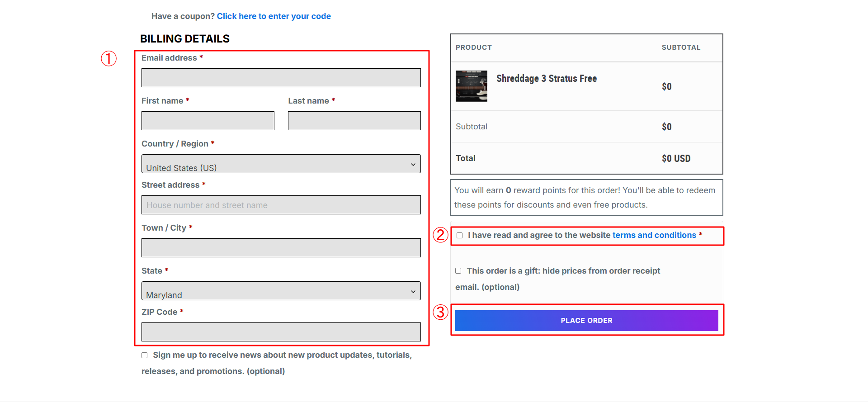This screenshot has width=868, height=412.
Task: Select the First name input box
Action: coord(208,121)
